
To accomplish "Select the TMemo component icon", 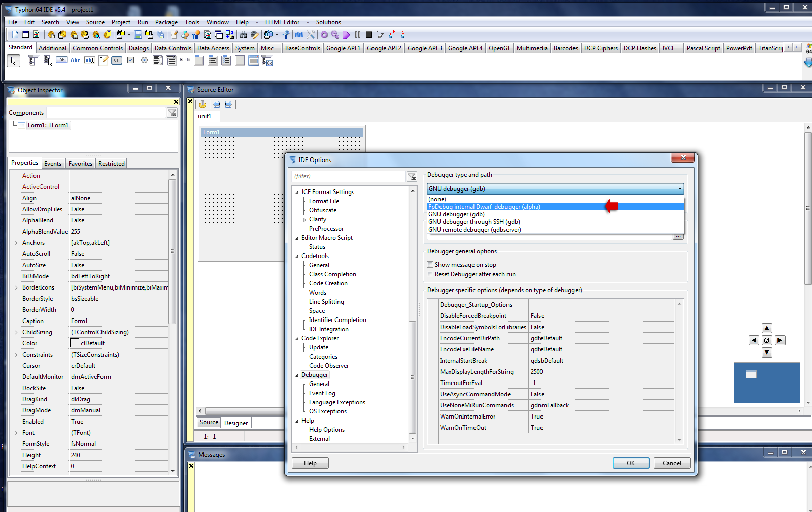I will 103,60.
